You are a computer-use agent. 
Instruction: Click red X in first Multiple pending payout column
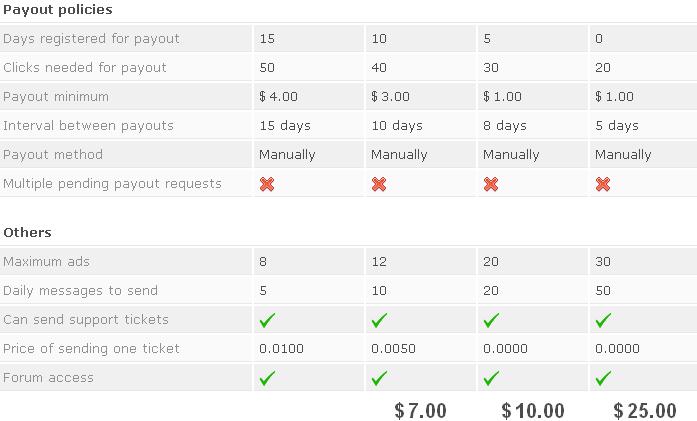267,184
